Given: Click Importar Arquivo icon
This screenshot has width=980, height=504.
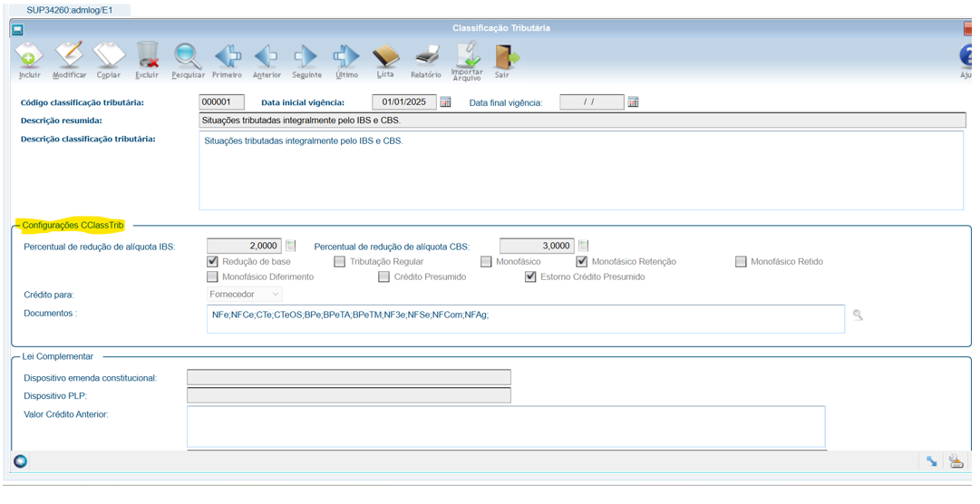Looking at the screenshot, I should pyautogui.click(x=467, y=55).
